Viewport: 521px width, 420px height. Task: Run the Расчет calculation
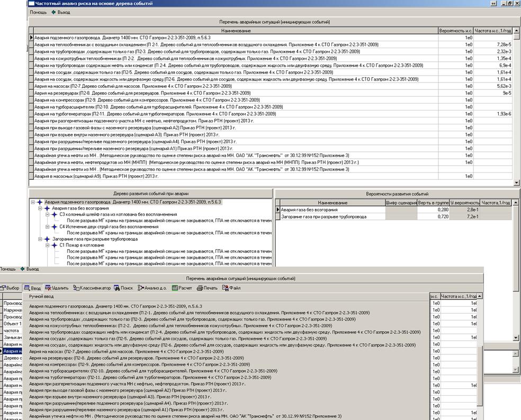click(x=182, y=288)
